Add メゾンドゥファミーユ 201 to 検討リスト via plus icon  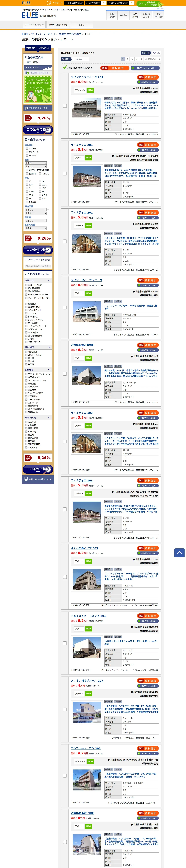[x=148, y=82]
